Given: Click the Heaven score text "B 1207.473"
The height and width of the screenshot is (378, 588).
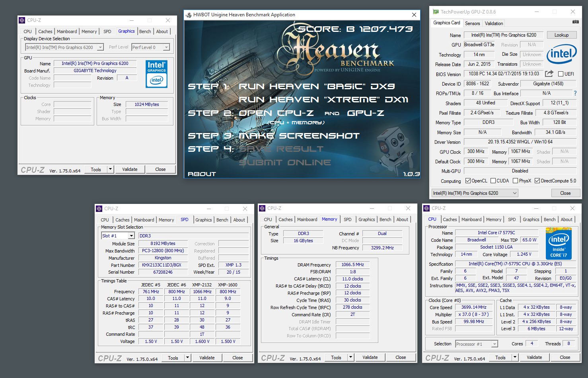Looking at the screenshot, I should point(380,29).
